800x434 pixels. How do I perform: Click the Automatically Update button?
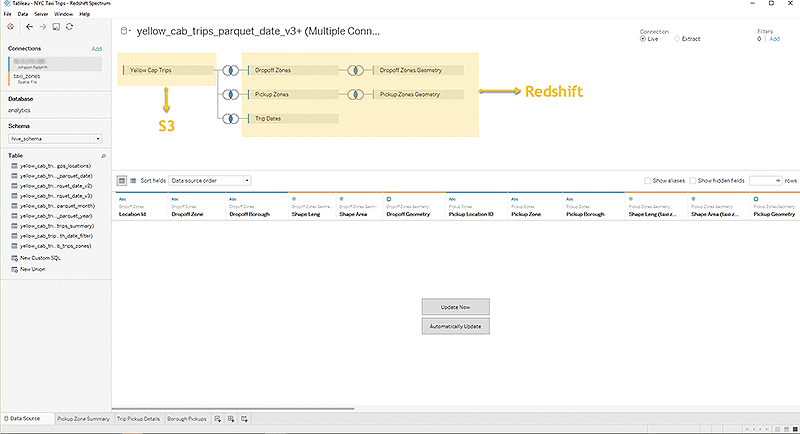(x=456, y=326)
